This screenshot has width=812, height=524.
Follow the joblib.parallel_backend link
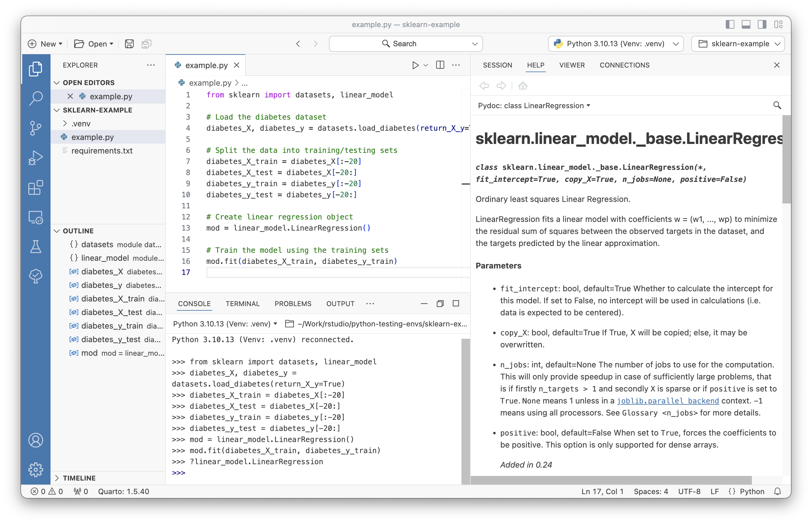tap(668, 401)
